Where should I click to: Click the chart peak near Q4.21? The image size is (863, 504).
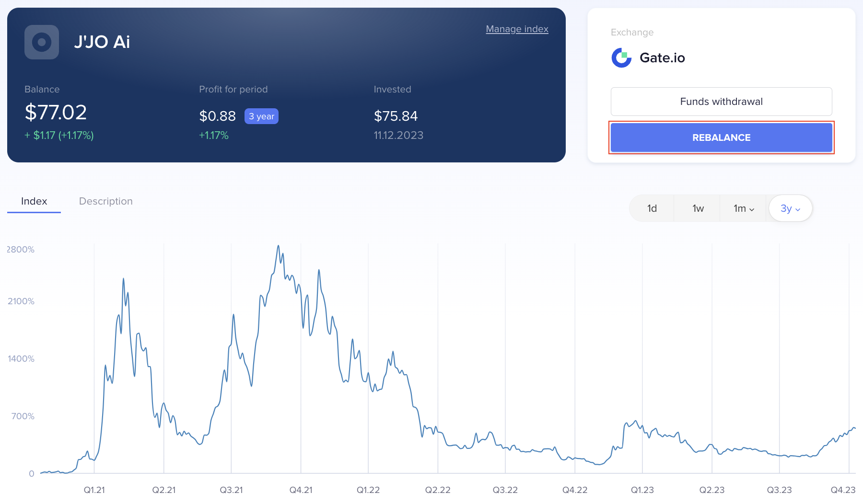[x=279, y=246]
